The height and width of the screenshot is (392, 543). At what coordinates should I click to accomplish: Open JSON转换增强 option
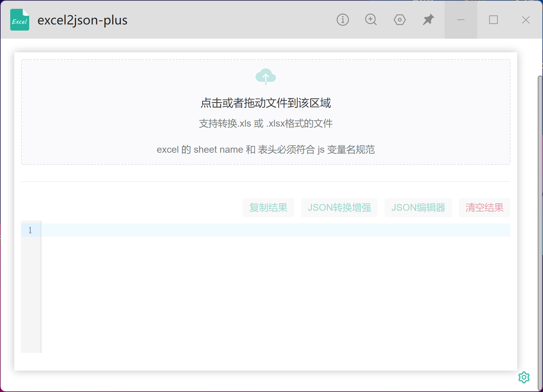pos(339,207)
